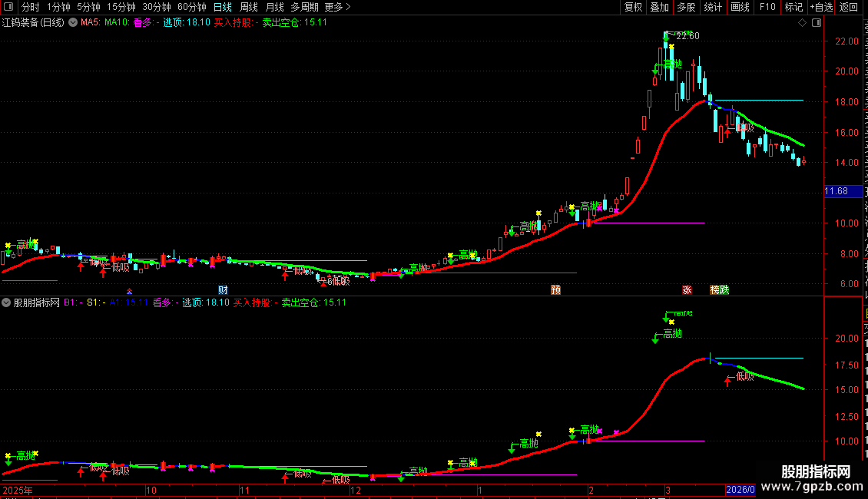This screenshot has height=499, width=868.
Task: Select the 月线 monthly period
Action: (274, 7)
